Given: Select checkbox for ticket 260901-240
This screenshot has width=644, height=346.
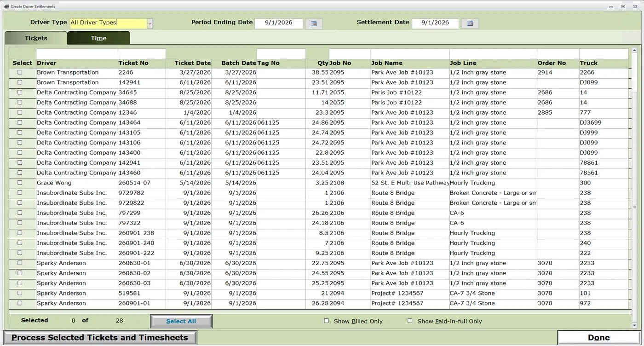Looking at the screenshot, I should 20,243.
